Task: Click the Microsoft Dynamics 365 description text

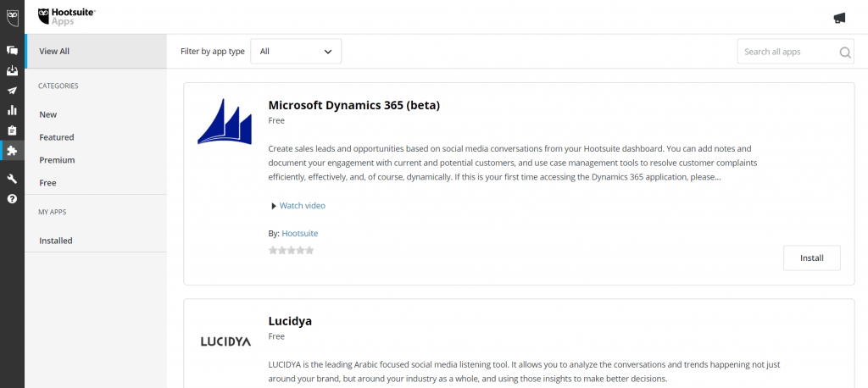Action: (513, 164)
